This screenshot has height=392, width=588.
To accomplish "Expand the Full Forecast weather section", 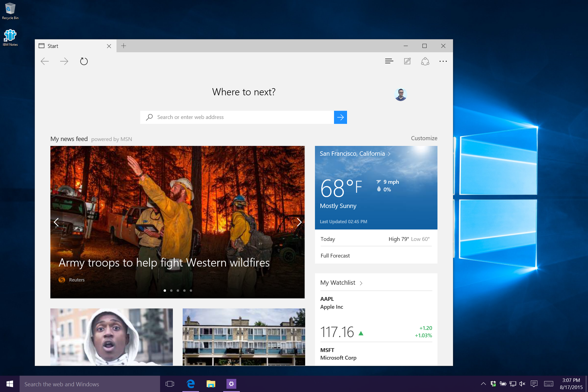I will tap(335, 256).
